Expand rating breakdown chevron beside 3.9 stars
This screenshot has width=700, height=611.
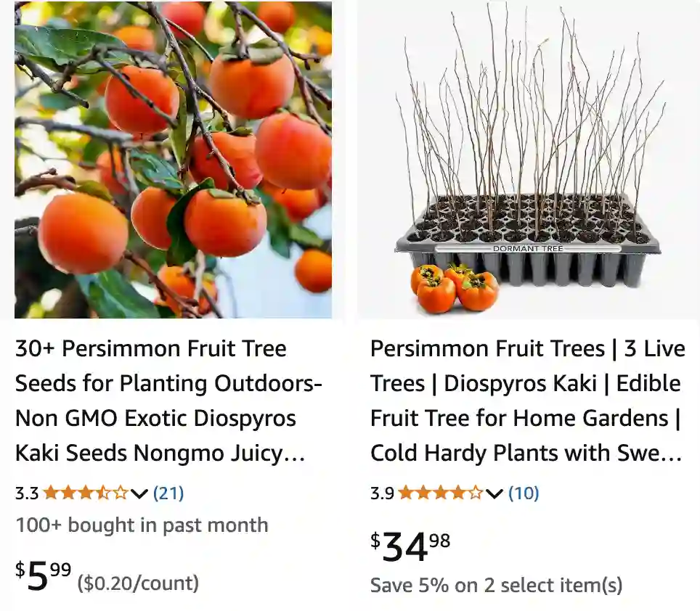click(x=495, y=494)
